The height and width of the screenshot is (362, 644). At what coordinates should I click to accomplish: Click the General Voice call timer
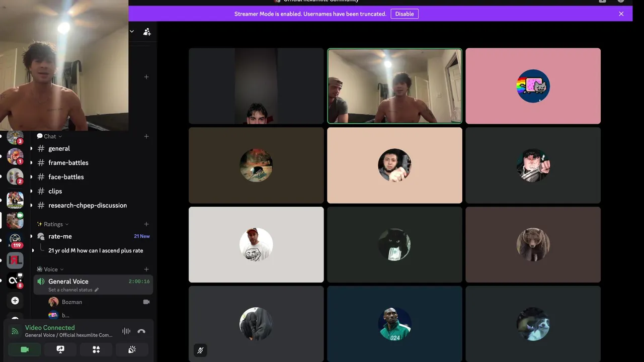tap(139, 282)
